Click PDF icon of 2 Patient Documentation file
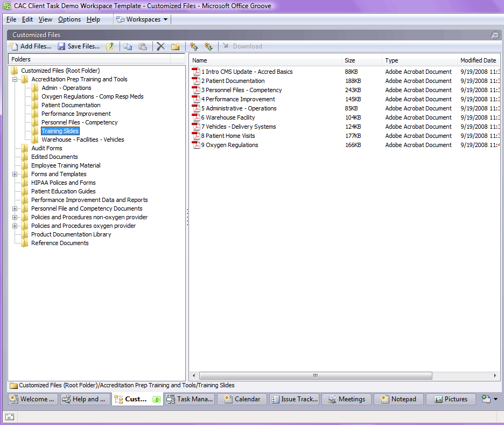This screenshot has height=425, width=504. pos(196,81)
